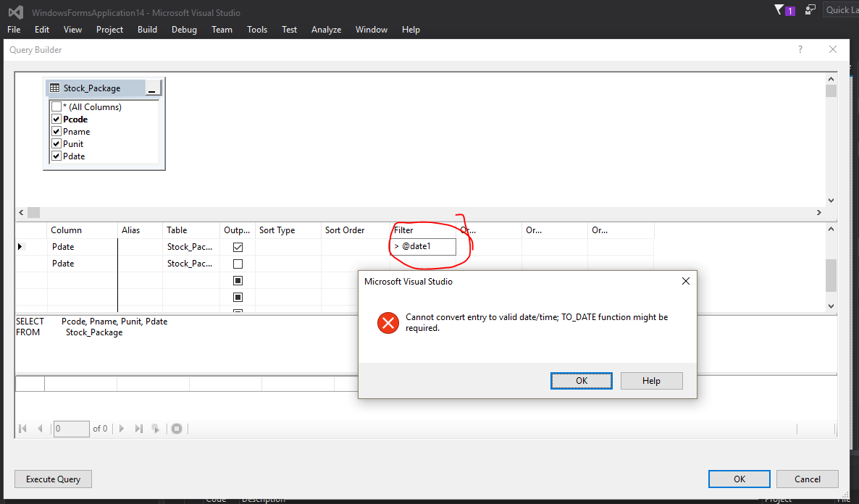Toggle the (All Columns) checkbox
Viewport: 859px width, 504px height.
click(x=56, y=106)
